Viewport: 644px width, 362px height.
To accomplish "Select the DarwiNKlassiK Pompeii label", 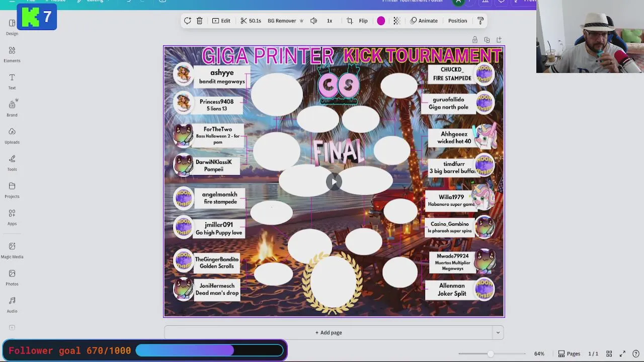I will (214, 165).
